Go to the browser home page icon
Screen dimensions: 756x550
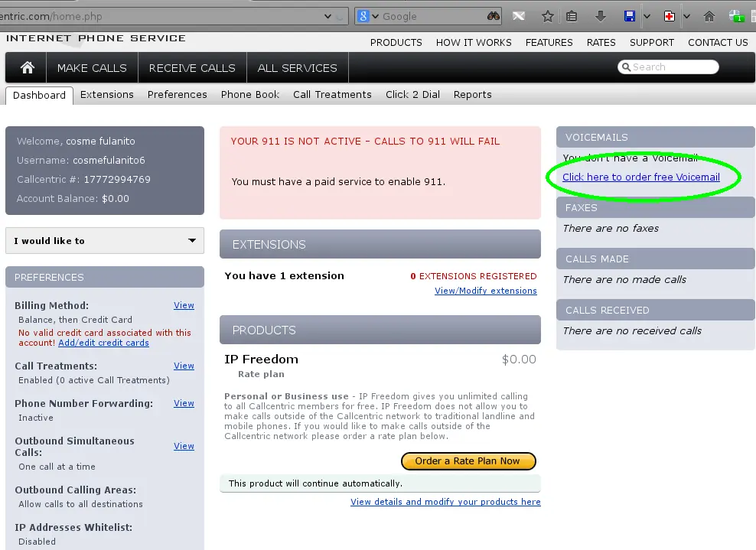point(709,16)
